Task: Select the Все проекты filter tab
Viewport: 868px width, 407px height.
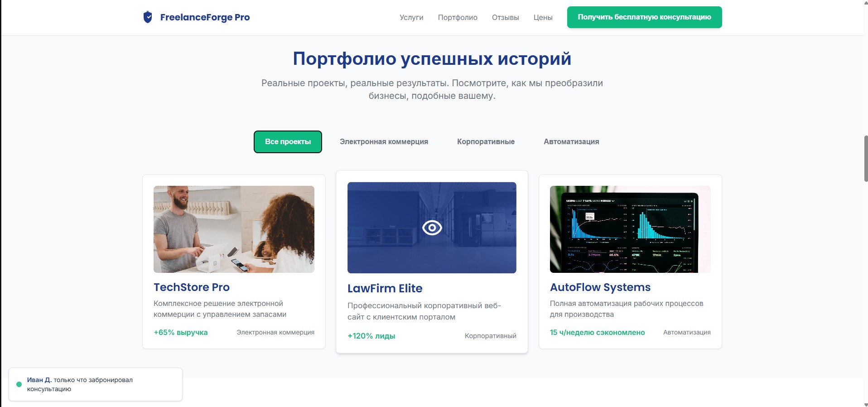Action: (x=288, y=142)
